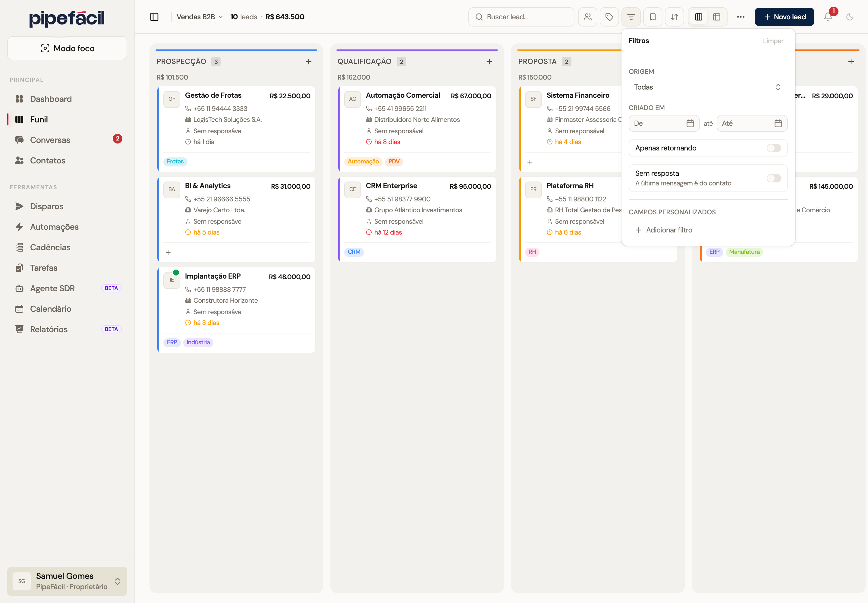The image size is (868, 603).
Task: Switch to kanban board view icon
Action: 698,17
